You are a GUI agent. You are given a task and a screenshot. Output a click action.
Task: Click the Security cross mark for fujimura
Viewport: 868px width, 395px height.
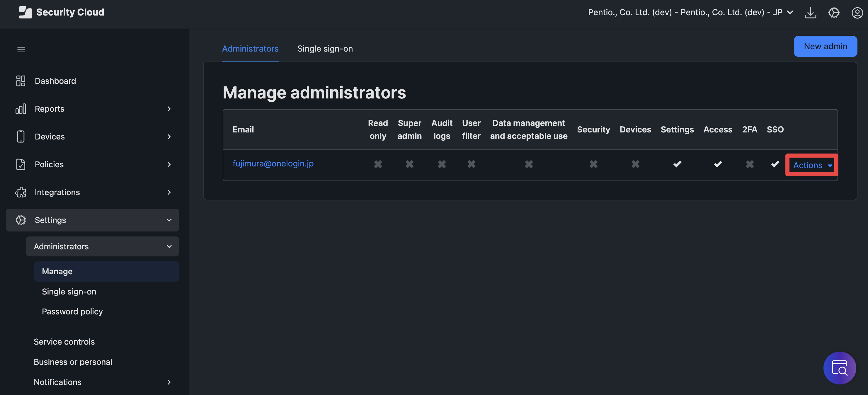(593, 164)
